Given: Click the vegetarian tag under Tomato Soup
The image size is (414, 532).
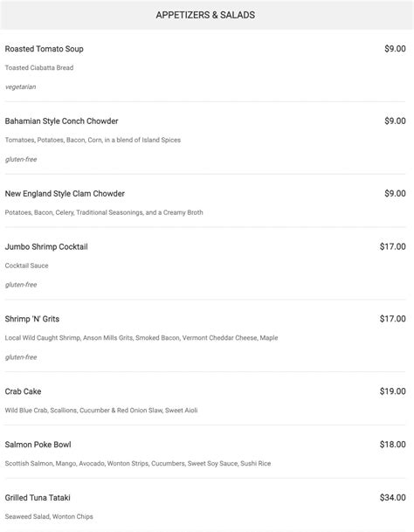Looking at the screenshot, I should pyautogui.click(x=20, y=86).
